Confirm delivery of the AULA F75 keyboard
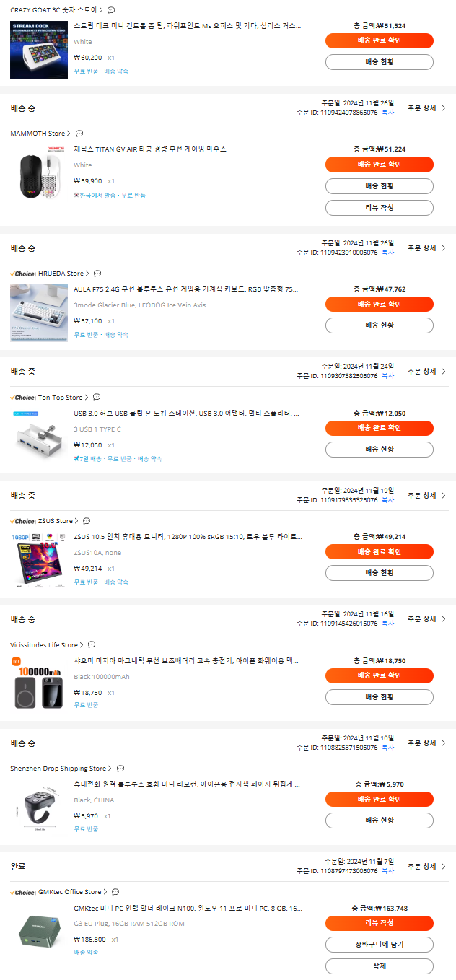456x980 pixels. tap(380, 305)
